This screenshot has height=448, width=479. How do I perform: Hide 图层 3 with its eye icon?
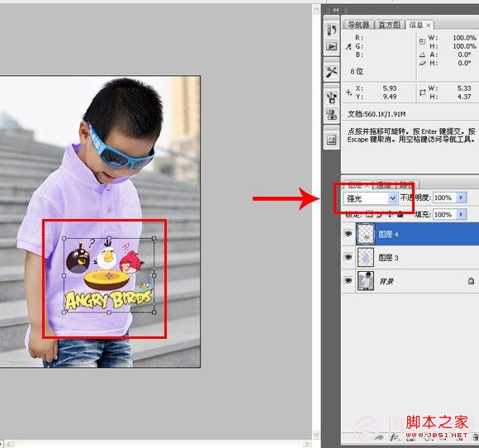pyautogui.click(x=349, y=257)
